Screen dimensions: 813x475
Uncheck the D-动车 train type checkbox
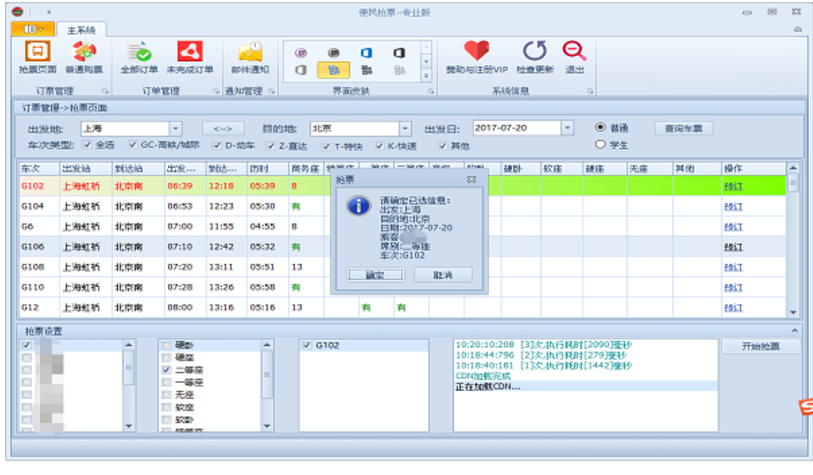click(217, 145)
